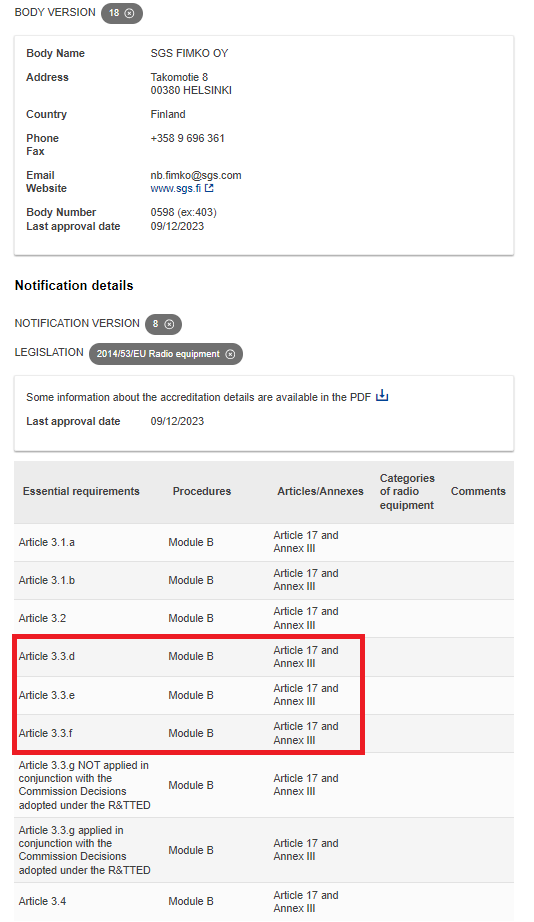The width and height of the screenshot is (534, 922).
Task: Remove the body version 18 chip
Action: point(129,13)
